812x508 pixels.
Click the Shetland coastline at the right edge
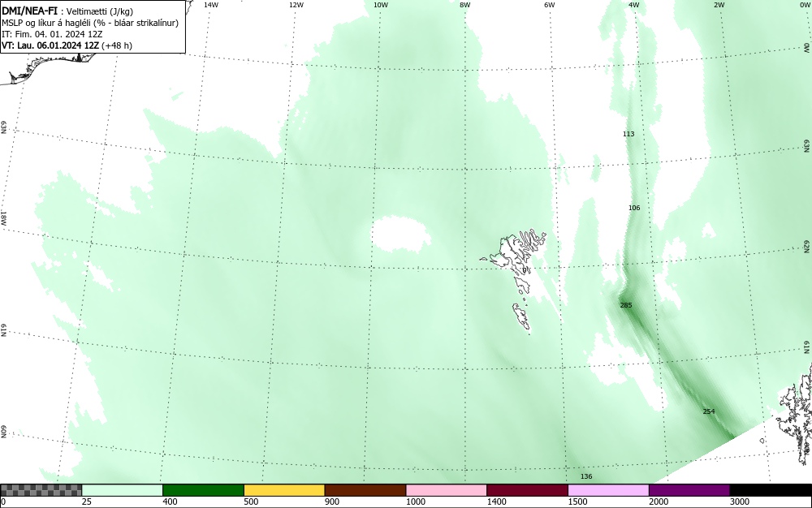click(x=796, y=414)
